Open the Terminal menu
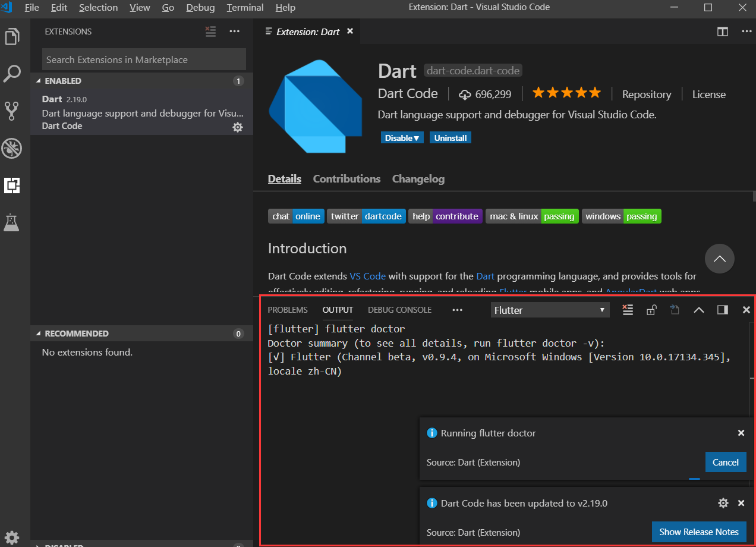This screenshot has height=547, width=756. (x=245, y=8)
